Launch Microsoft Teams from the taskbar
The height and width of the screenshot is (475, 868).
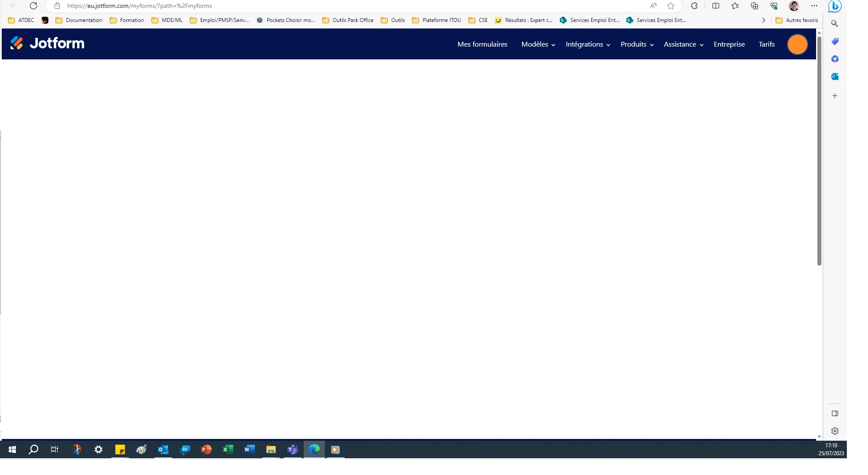point(293,449)
